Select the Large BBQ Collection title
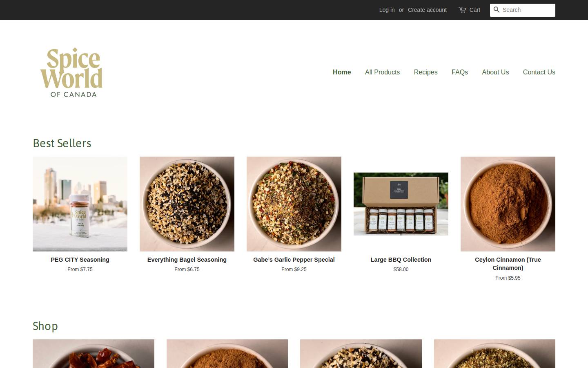588x368 pixels. click(x=401, y=260)
